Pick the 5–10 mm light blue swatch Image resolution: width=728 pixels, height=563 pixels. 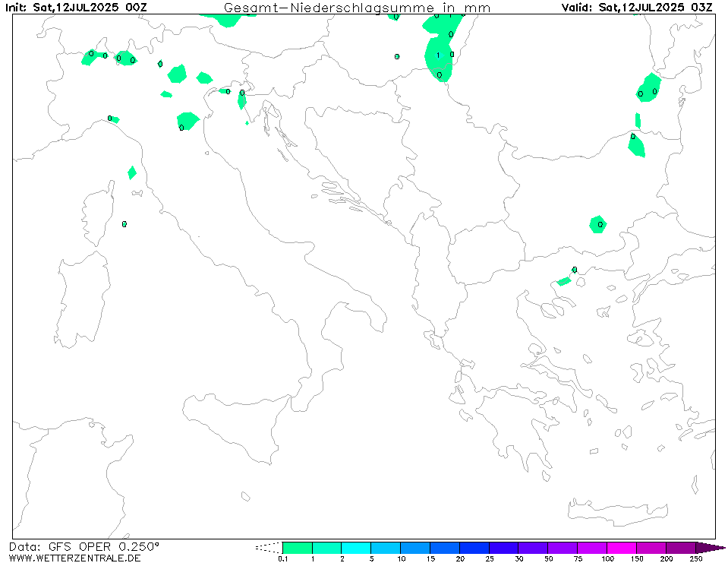[x=386, y=548]
